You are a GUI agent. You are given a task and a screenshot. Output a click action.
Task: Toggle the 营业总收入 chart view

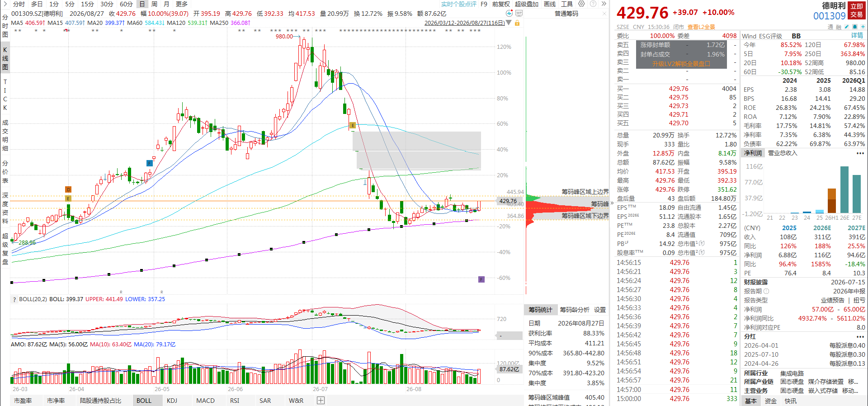pyautogui.click(x=783, y=153)
